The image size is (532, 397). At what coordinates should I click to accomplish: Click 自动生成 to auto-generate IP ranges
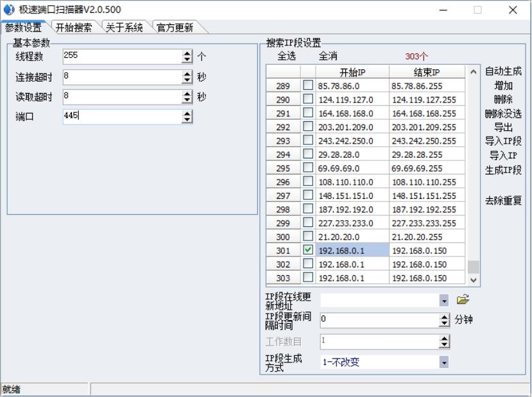pos(503,71)
